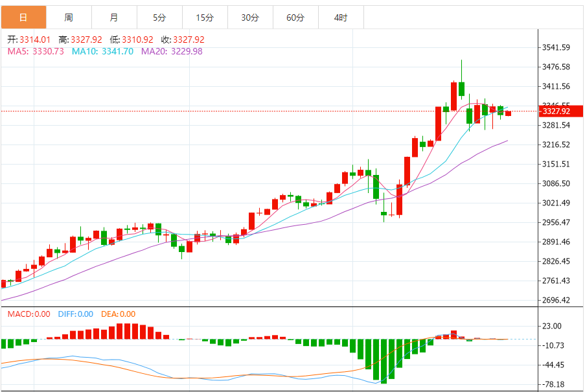Click the 2761.43 price axis label
The height and width of the screenshot is (392, 585).
[x=556, y=280]
